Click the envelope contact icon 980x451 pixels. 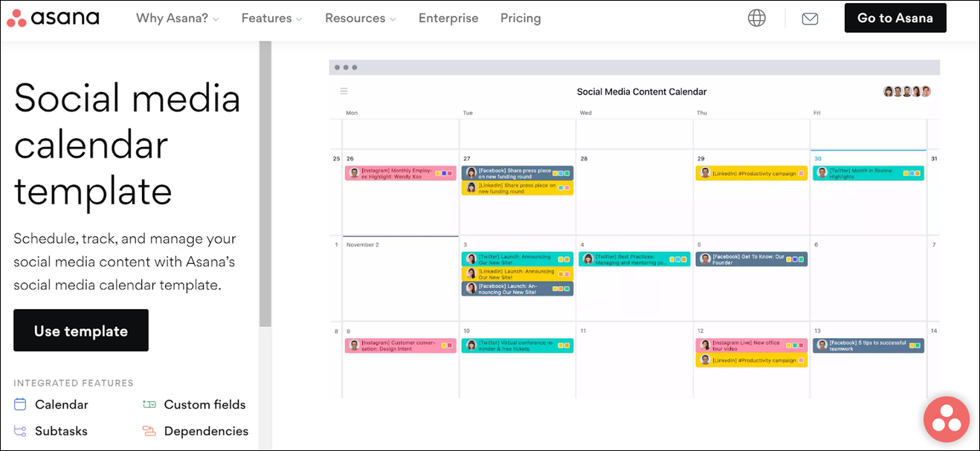click(810, 19)
